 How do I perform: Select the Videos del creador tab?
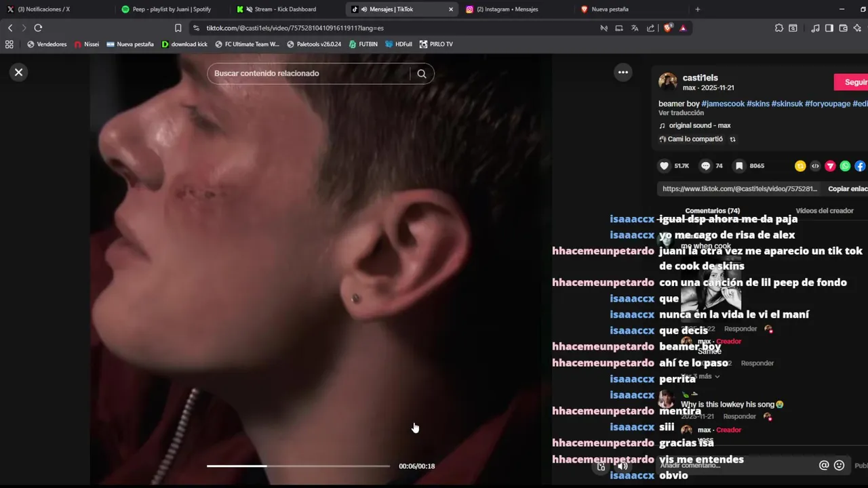click(824, 211)
